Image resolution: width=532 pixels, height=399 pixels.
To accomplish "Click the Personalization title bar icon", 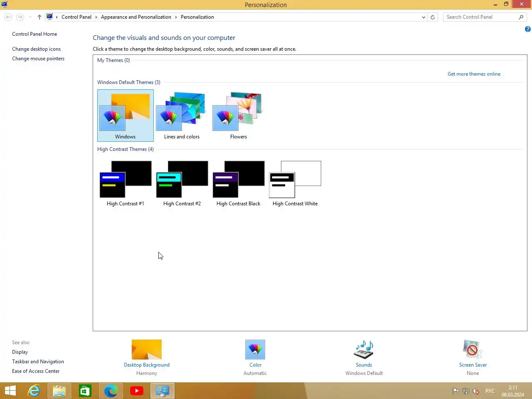I will click(x=4, y=5).
